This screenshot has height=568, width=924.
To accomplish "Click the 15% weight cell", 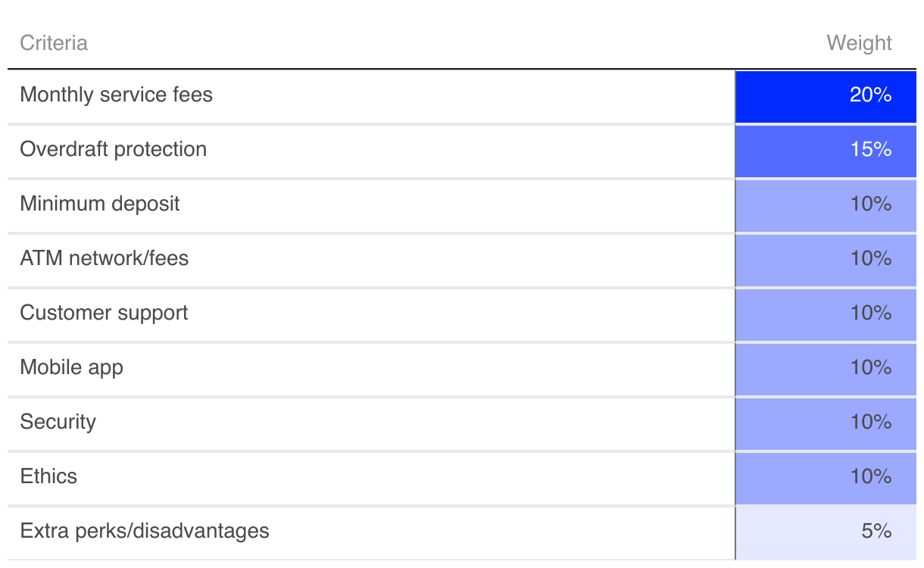I will coord(826,150).
